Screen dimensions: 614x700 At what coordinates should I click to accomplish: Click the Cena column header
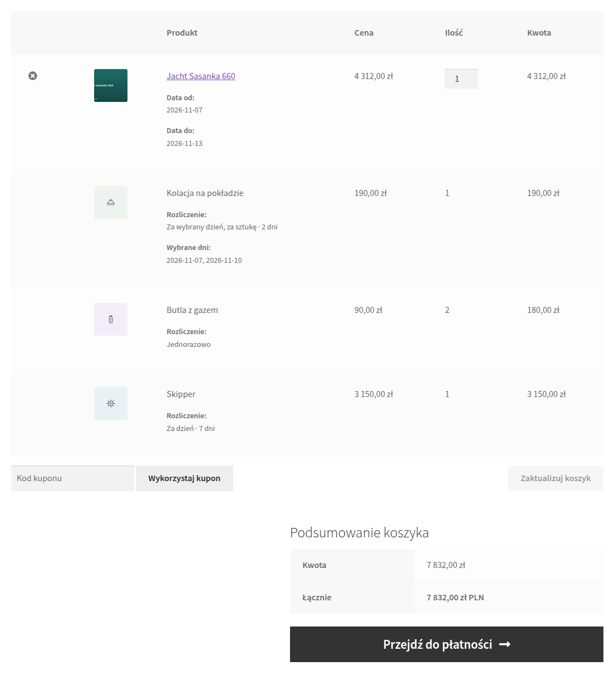(x=364, y=33)
